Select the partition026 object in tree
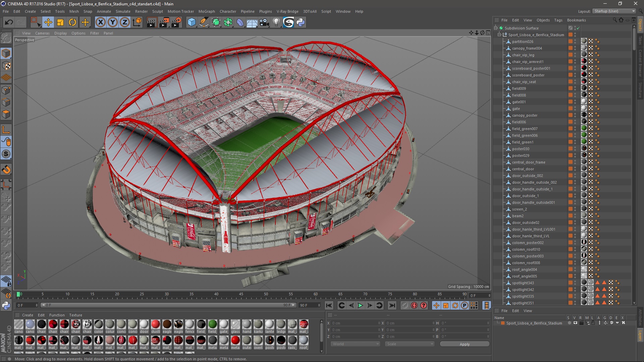The image size is (644, 362). coord(522,42)
